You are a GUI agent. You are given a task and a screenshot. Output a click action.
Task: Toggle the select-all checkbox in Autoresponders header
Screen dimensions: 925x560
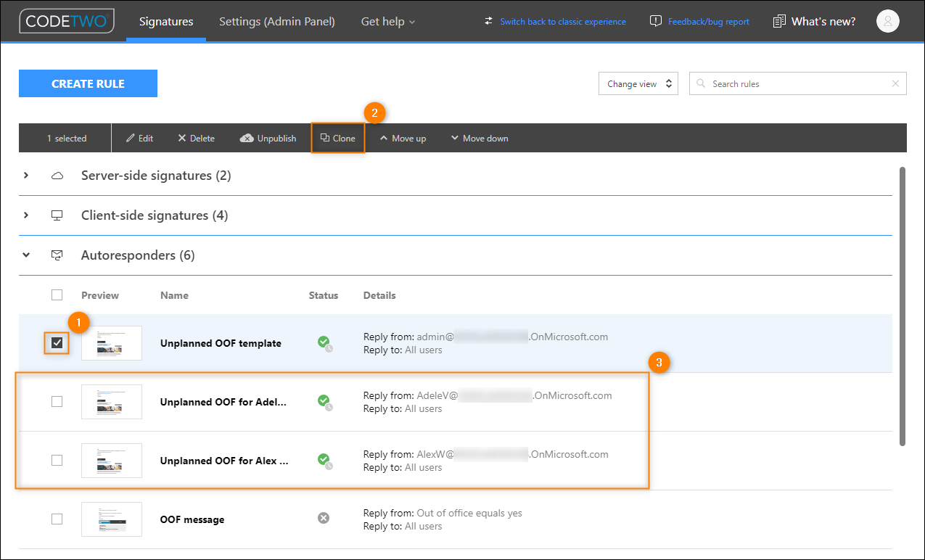tap(57, 295)
